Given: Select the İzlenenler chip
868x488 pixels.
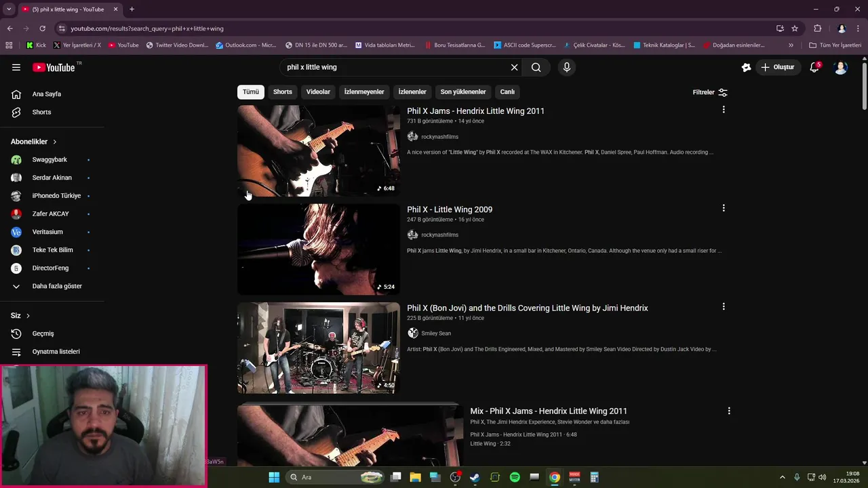Looking at the screenshot, I should pos(412,91).
